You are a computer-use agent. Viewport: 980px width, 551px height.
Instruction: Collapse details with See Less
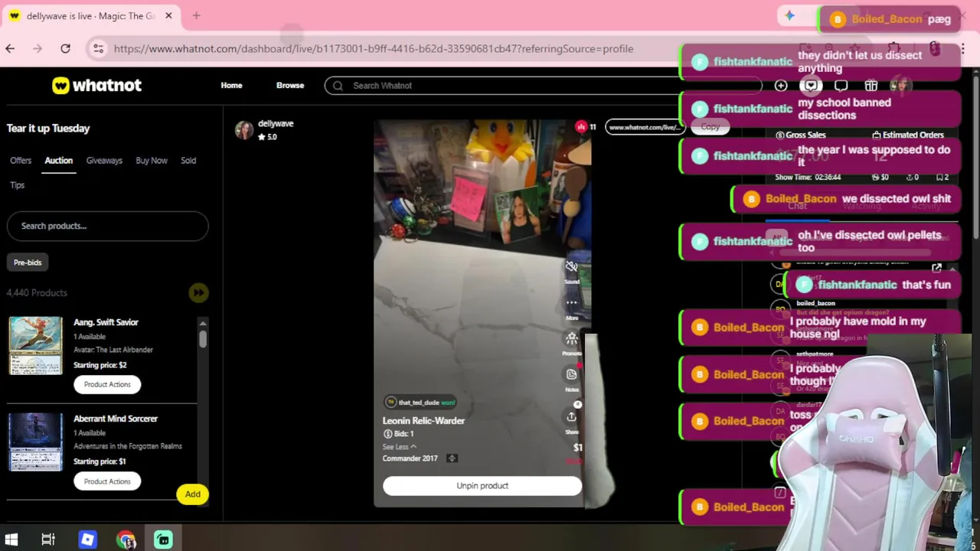pyautogui.click(x=400, y=447)
